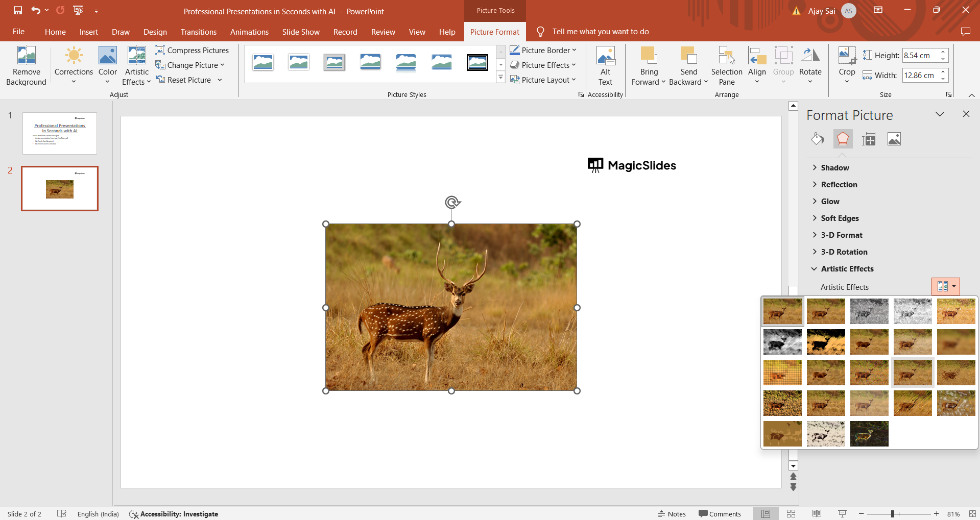Open the File menu
The width and height of the screenshot is (980, 520).
[x=18, y=32]
